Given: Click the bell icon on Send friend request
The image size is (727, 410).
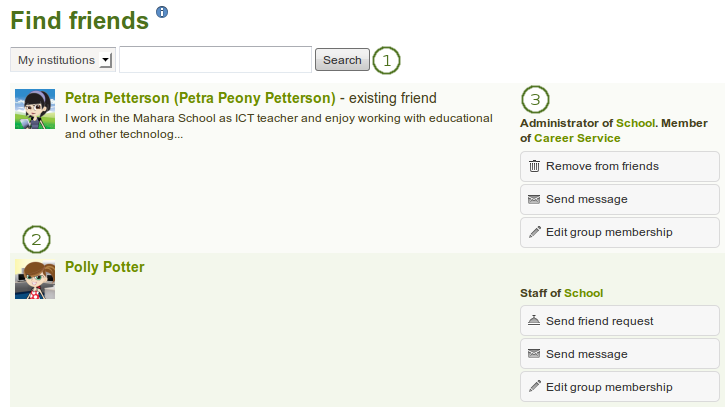Looking at the screenshot, I should pos(535,321).
